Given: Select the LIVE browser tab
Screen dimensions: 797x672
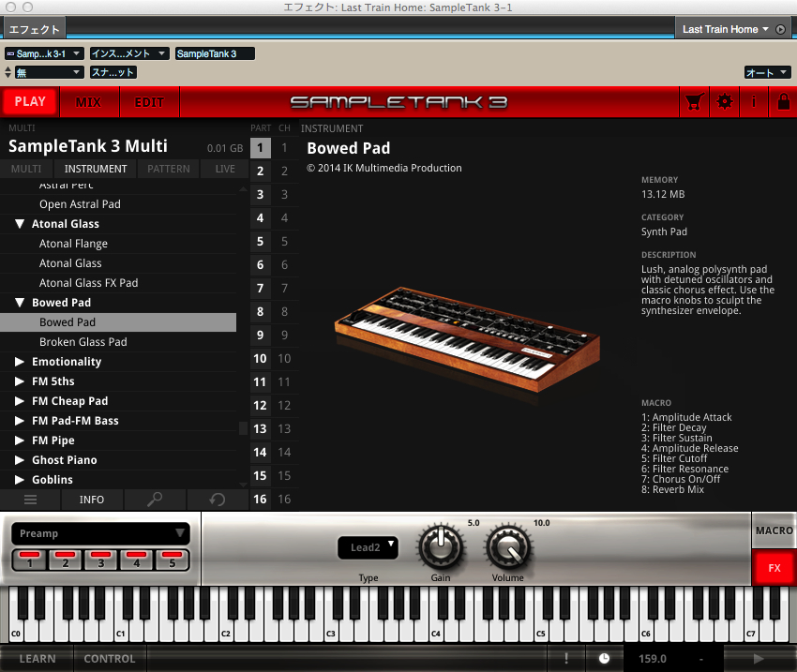Looking at the screenshot, I should coord(225,169).
